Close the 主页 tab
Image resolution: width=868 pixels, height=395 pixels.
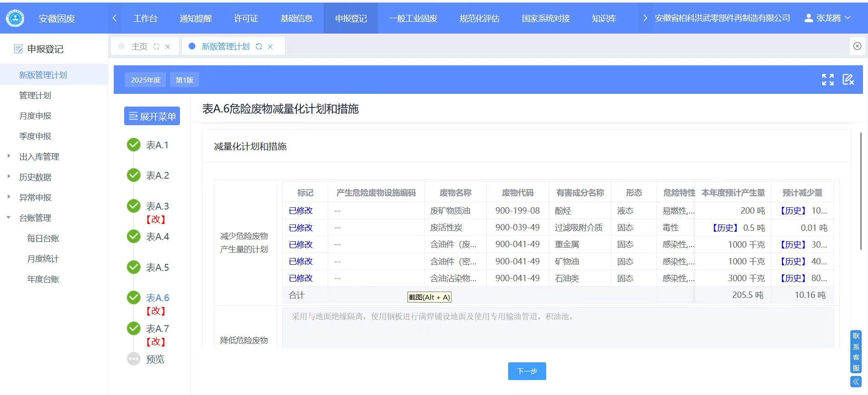(168, 47)
